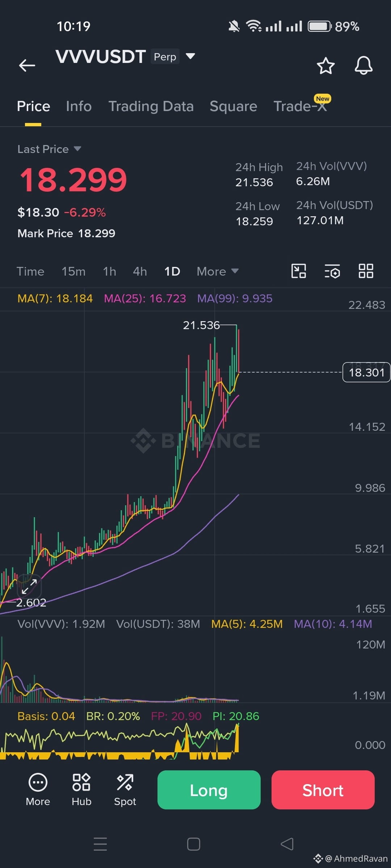Tap the -6.29% change percentage
This screenshot has width=391, height=868.
(x=85, y=212)
